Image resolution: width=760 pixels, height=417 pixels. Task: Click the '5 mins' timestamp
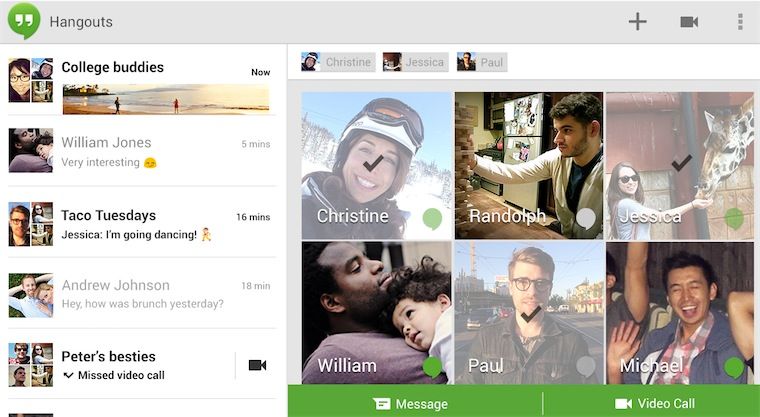coord(256,144)
